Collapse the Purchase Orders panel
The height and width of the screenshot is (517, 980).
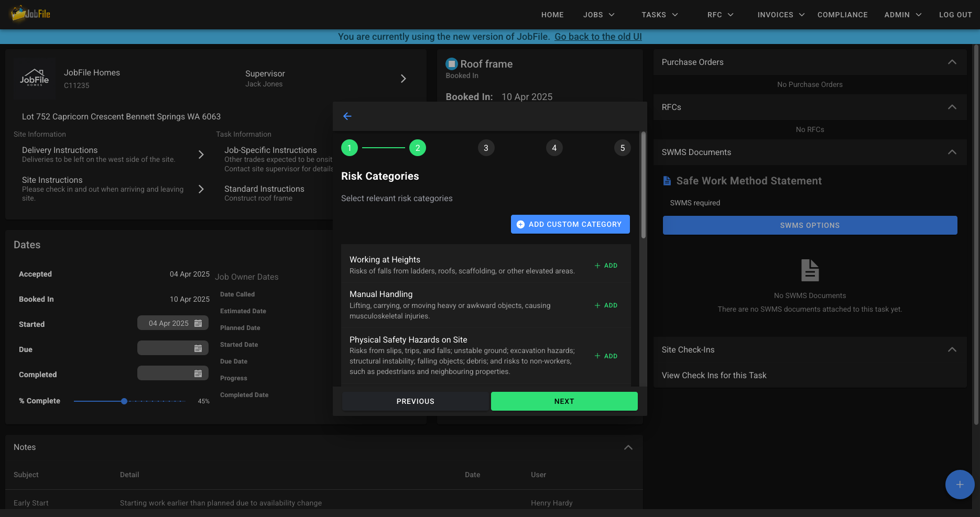[x=952, y=62]
